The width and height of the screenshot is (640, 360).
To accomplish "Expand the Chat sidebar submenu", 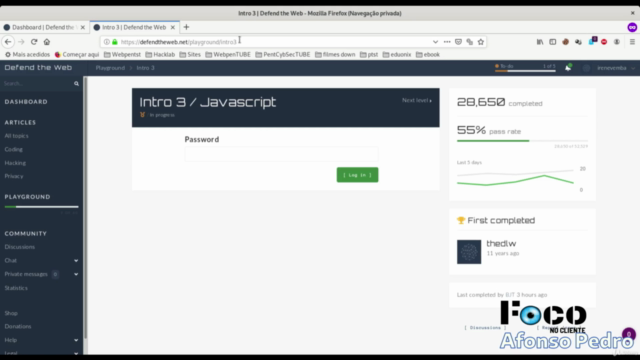I will pos(76,260).
